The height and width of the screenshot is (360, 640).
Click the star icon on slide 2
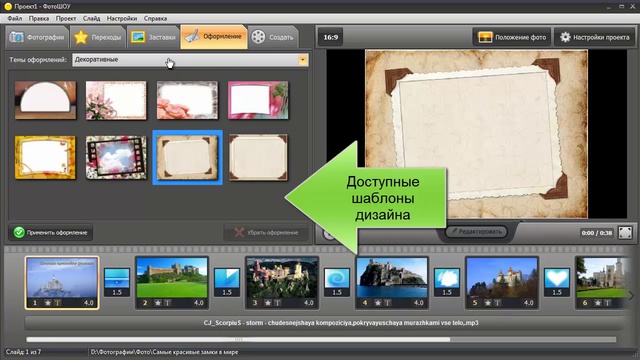pyautogui.click(x=158, y=303)
